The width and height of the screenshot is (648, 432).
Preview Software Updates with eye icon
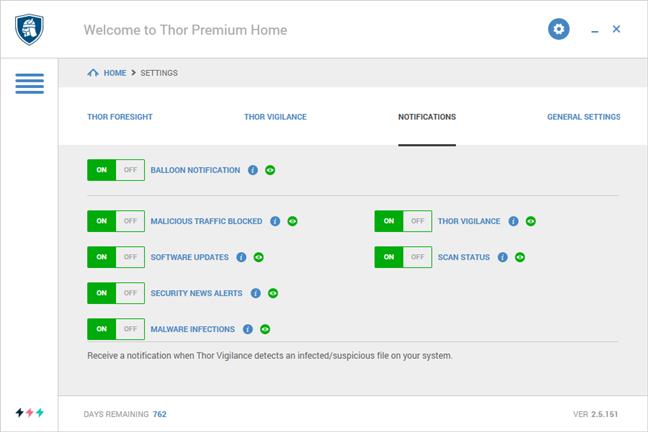[x=259, y=257]
